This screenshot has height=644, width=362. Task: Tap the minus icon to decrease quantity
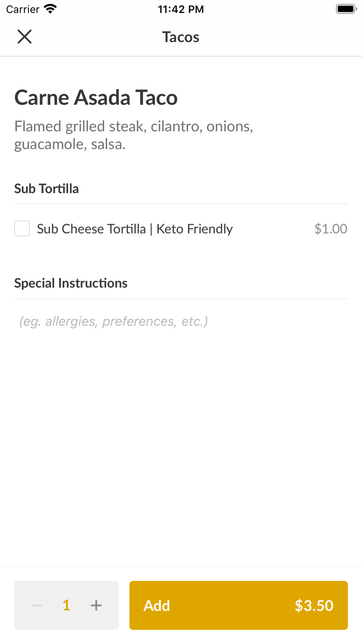point(36,605)
